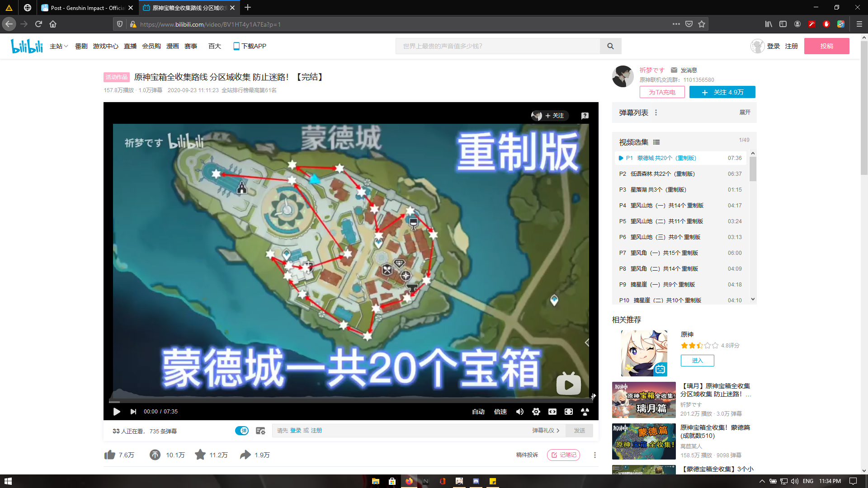Screen dimensions: 868x488
Task: Follow the uploader with 关注 4.9万
Action: [x=722, y=92]
